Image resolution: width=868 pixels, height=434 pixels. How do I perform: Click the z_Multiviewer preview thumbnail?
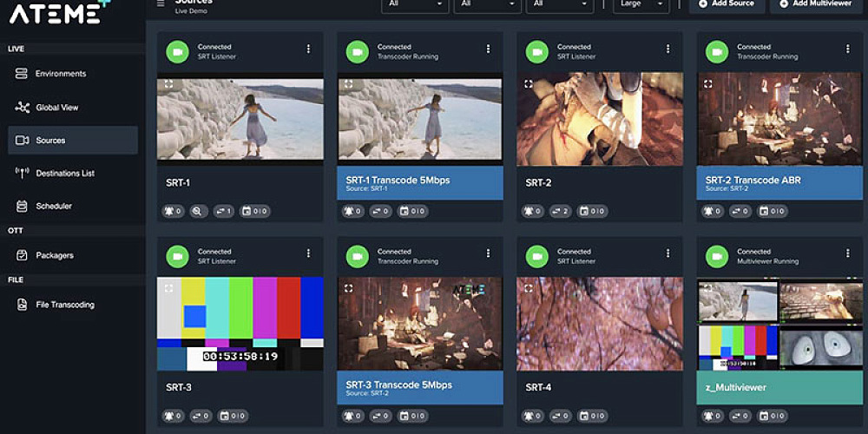779,324
